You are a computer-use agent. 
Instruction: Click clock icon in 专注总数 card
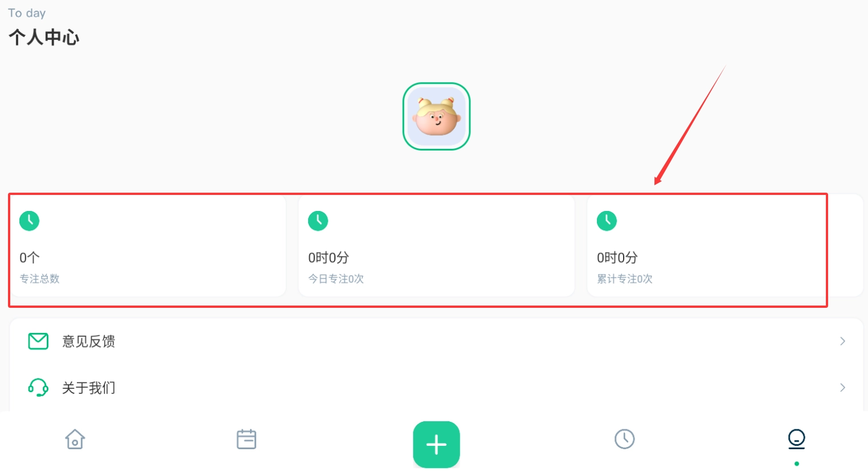(30, 221)
